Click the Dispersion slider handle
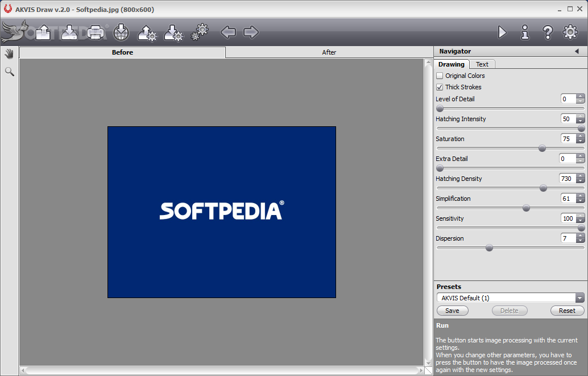The height and width of the screenshot is (376, 588). tap(489, 248)
